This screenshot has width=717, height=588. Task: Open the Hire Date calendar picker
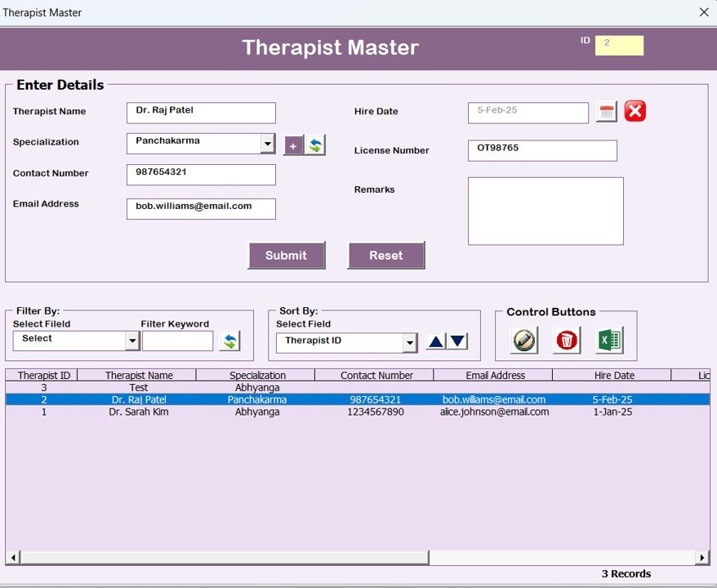pyautogui.click(x=607, y=112)
